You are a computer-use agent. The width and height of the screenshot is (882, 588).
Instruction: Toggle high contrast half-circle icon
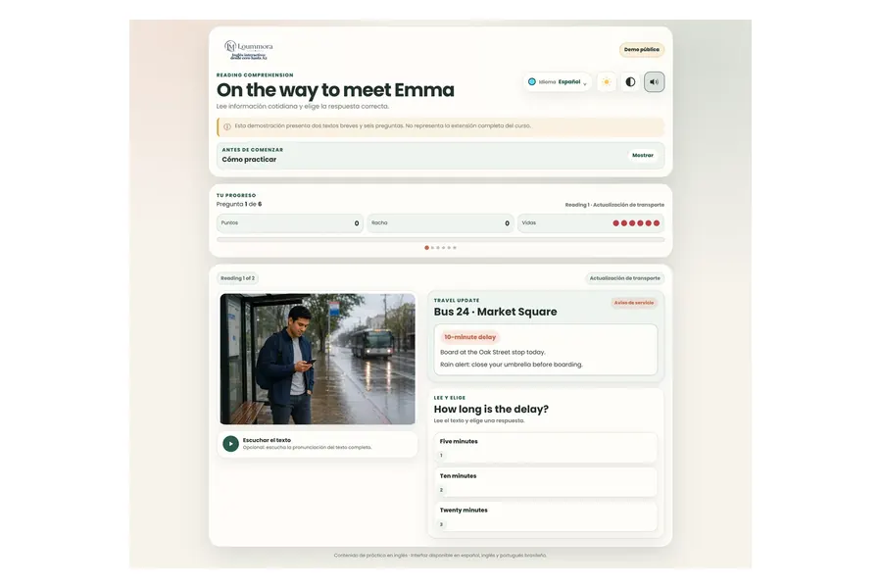click(x=630, y=82)
